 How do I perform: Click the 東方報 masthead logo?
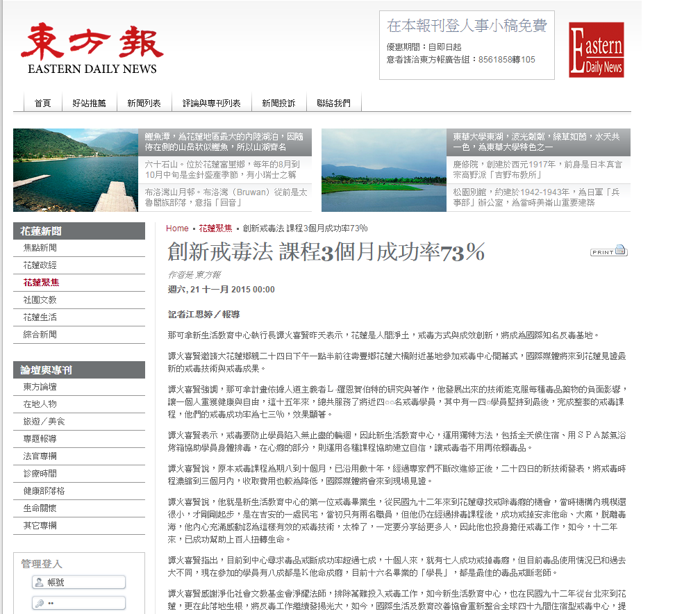(x=92, y=49)
